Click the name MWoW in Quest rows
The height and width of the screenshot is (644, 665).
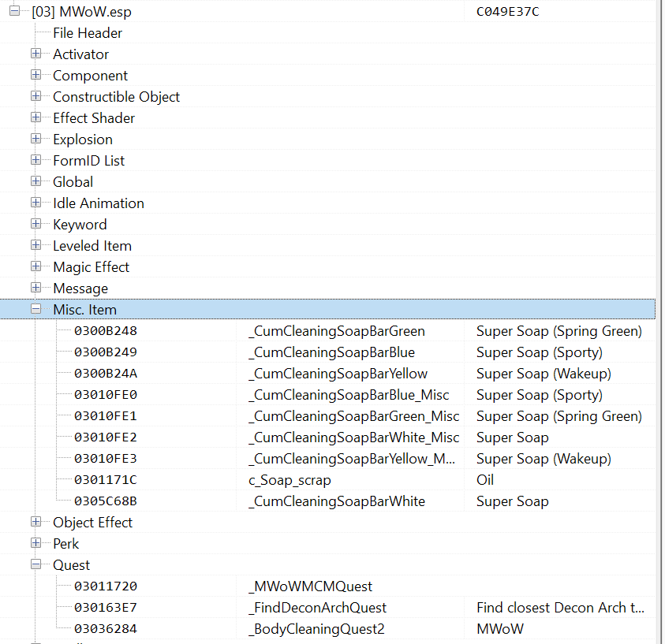(x=500, y=629)
